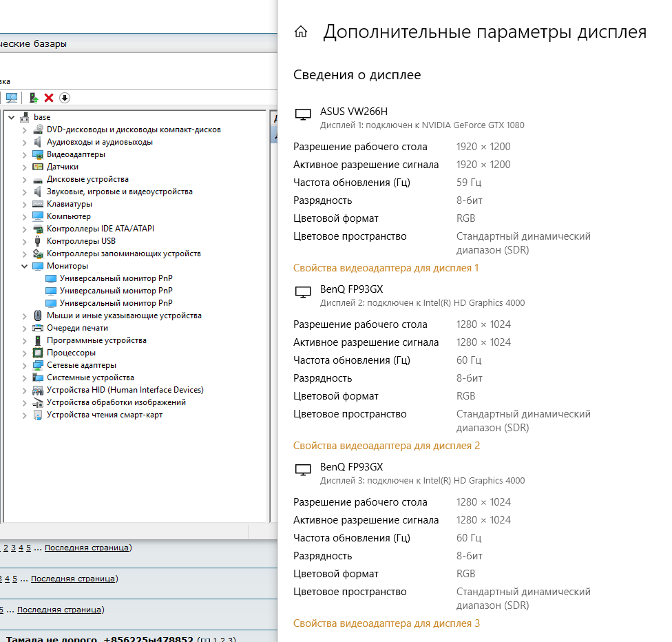
Task: Click the update driver toolbar icon
Action: click(34, 98)
